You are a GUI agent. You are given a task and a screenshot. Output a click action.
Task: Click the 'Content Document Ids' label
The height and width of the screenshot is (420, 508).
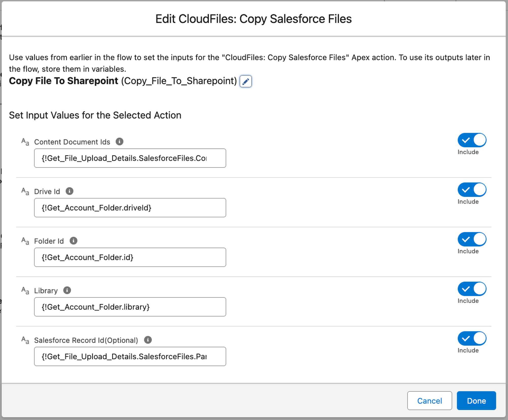pyautogui.click(x=72, y=142)
